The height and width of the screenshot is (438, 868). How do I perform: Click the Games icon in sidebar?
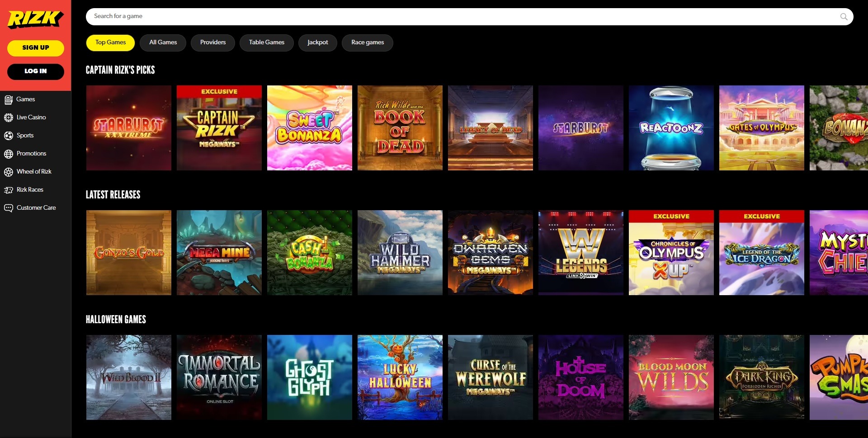9,99
